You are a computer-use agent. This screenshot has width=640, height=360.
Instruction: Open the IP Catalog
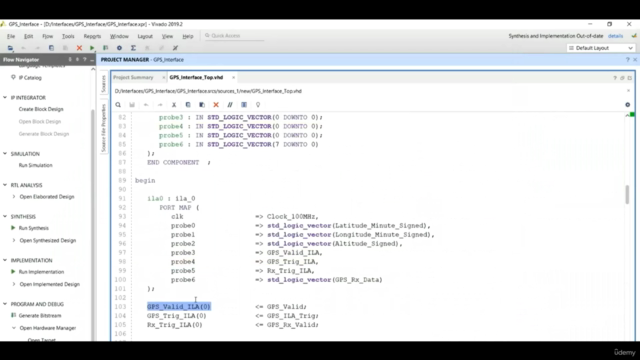(x=30, y=78)
